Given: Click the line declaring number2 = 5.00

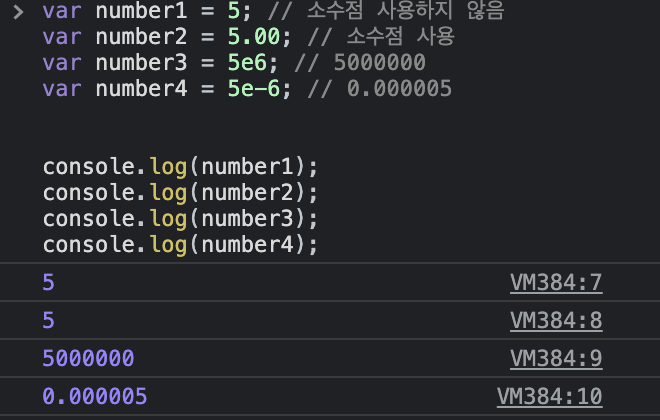Looking at the screenshot, I should point(248,37).
